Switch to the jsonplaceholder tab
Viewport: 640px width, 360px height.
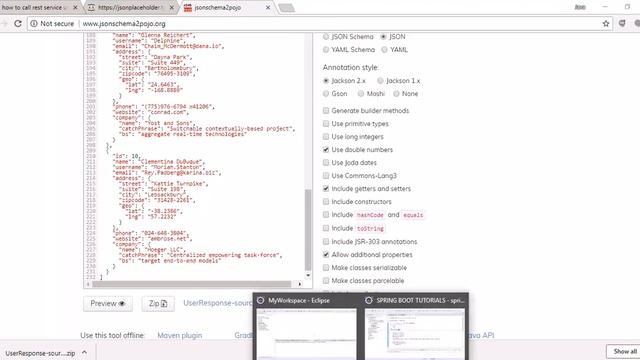131,7
